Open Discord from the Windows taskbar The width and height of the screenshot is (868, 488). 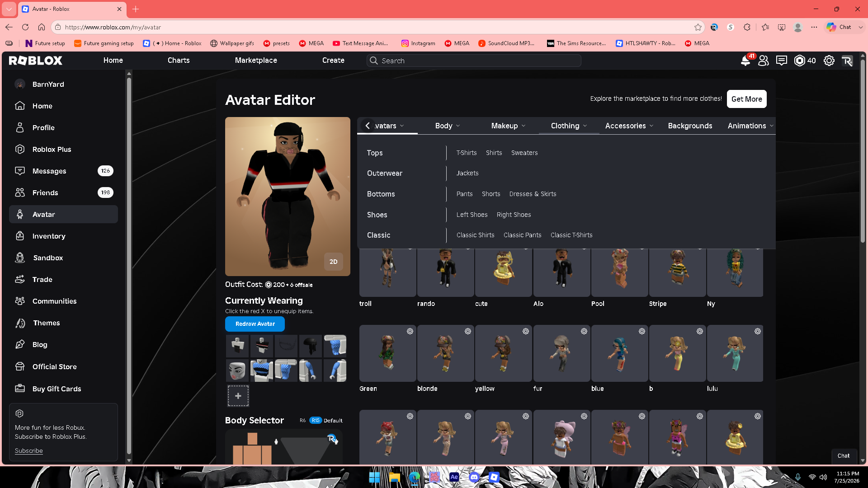point(474,477)
